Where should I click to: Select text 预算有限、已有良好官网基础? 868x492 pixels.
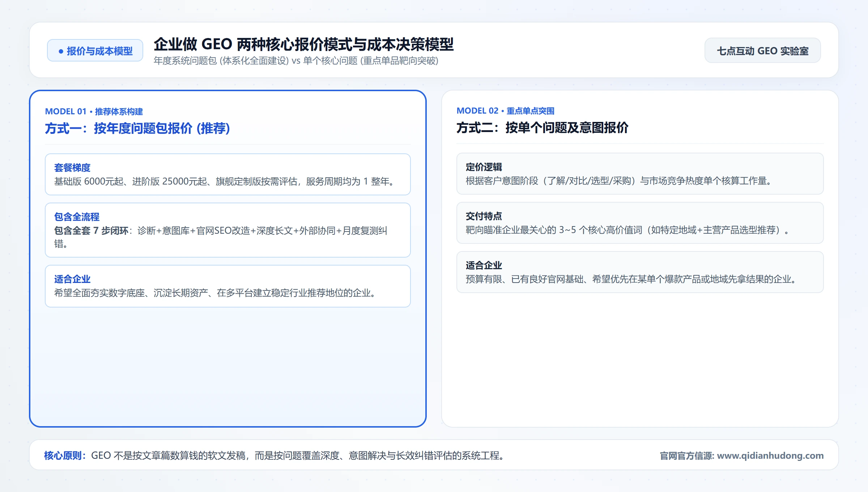pyautogui.click(x=524, y=279)
